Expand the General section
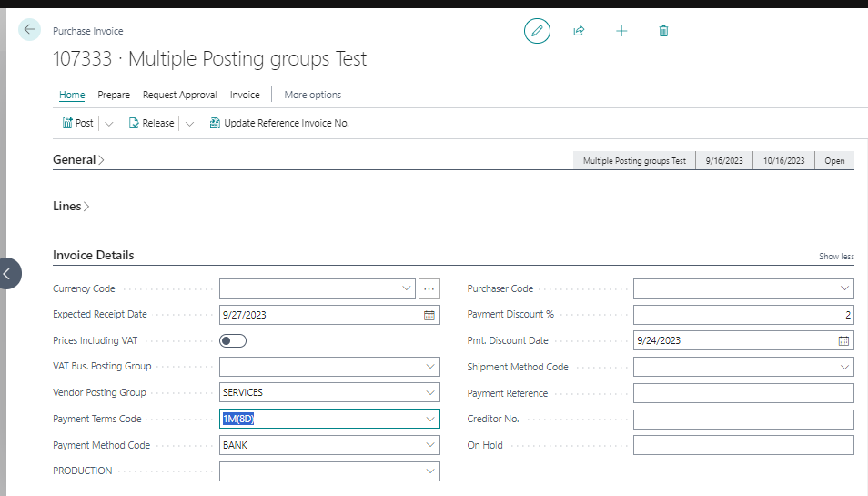This screenshot has height=496, width=868. tap(78, 159)
